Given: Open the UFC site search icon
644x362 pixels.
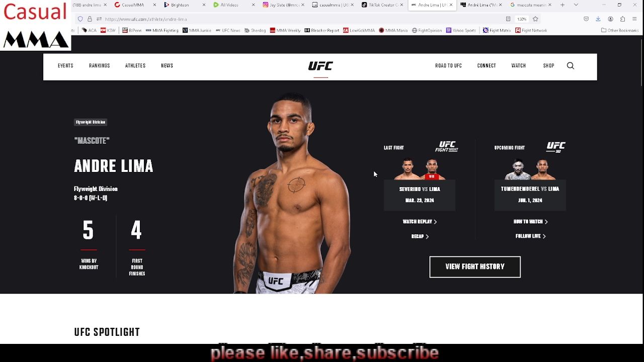Looking at the screenshot, I should tap(571, 66).
